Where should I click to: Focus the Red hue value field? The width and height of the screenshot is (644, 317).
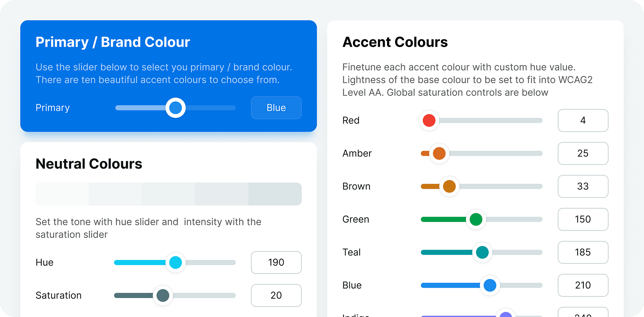[583, 120]
